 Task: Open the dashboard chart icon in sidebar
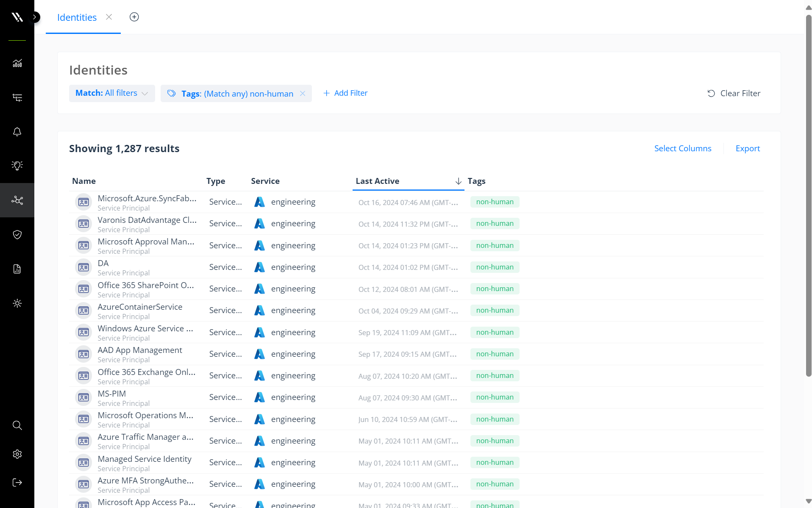point(17,63)
